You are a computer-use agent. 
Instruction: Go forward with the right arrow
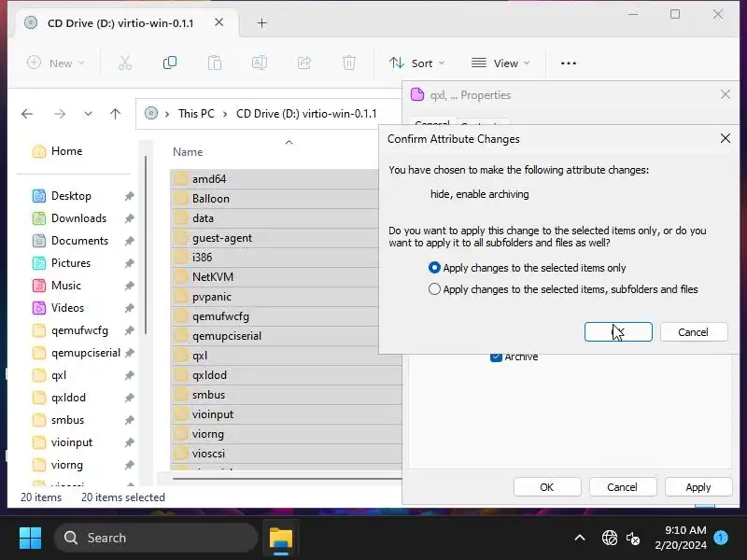click(60, 114)
